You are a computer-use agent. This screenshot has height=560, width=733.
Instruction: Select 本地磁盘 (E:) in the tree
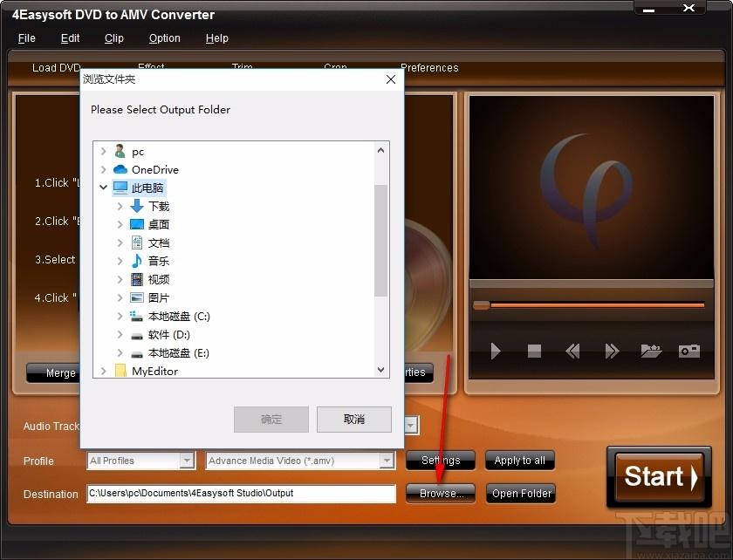[x=179, y=353]
